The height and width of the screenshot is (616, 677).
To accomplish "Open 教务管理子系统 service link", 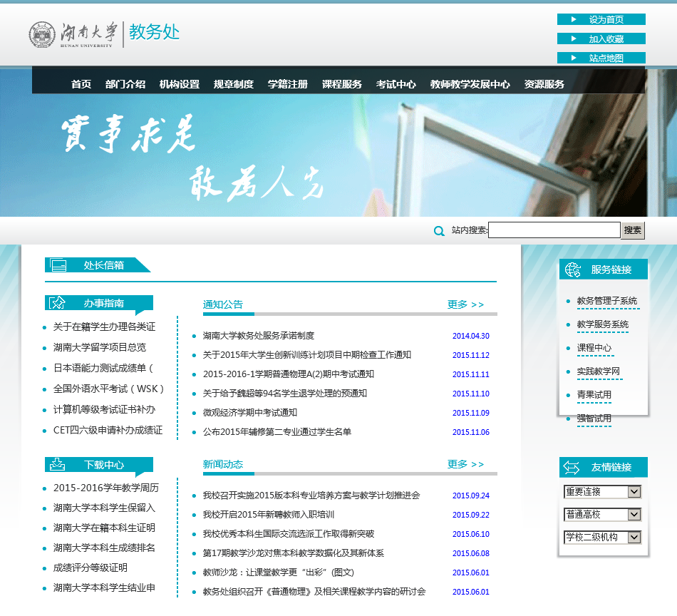I will (607, 301).
